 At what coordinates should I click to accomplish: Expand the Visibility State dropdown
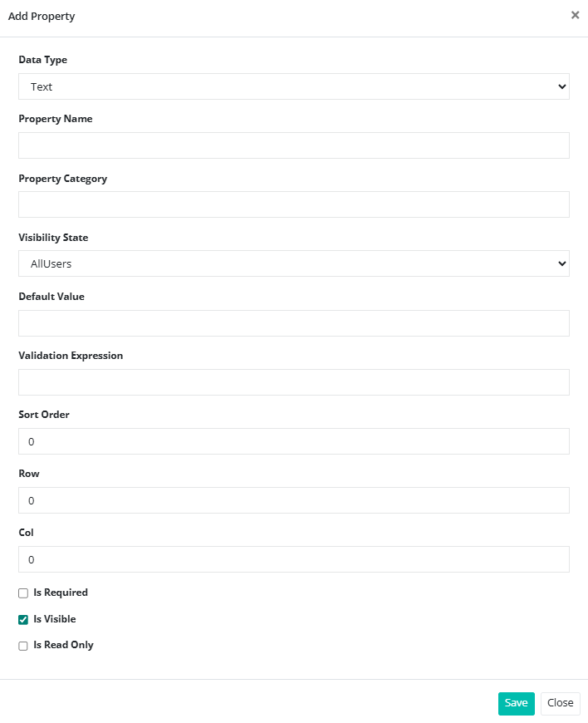click(293, 264)
